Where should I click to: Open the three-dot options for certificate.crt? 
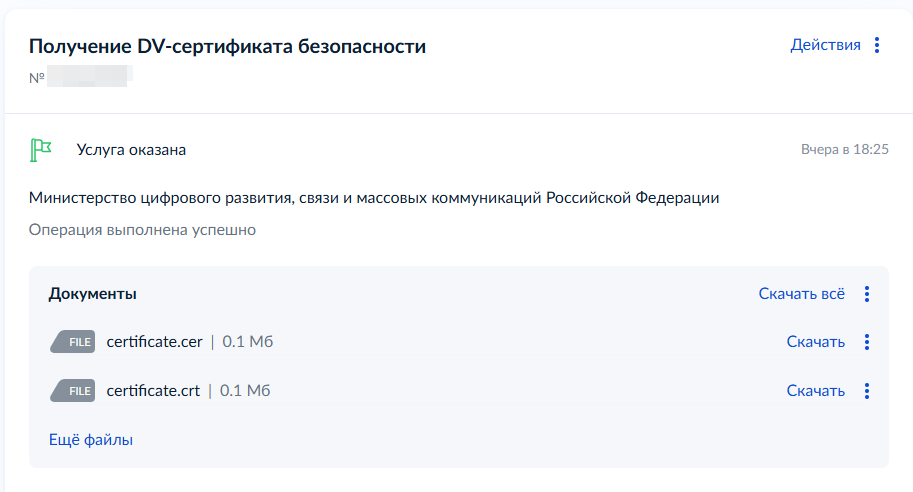pos(867,390)
